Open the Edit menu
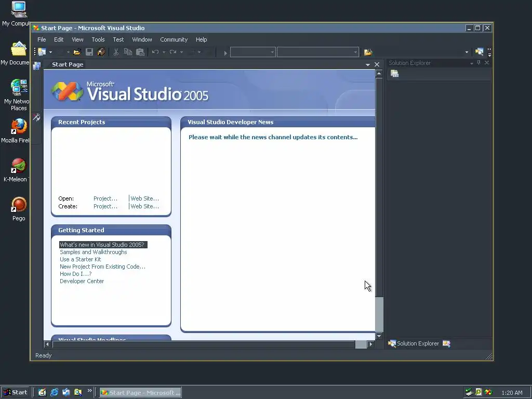This screenshot has width=532, height=399. (x=59, y=39)
